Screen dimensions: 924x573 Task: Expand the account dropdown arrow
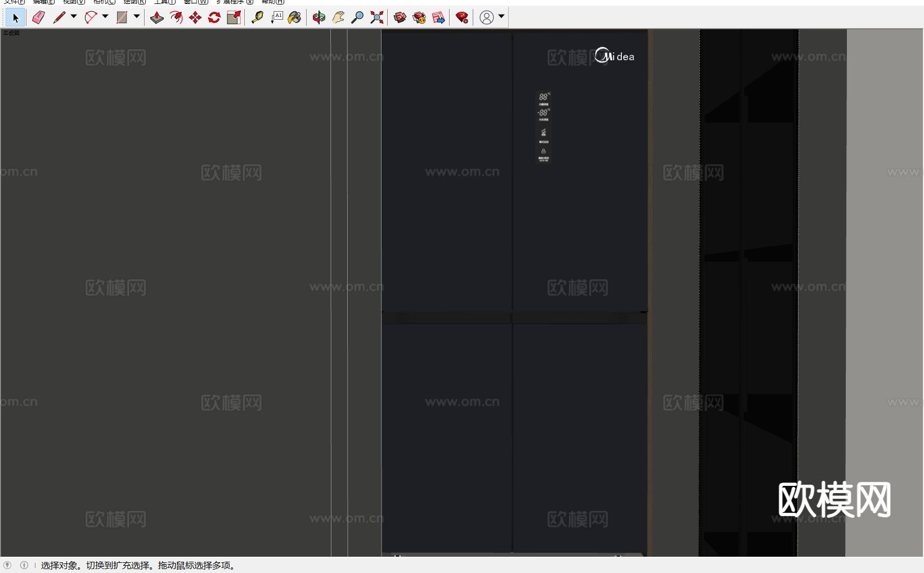pyautogui.click(x=501, y=17)
